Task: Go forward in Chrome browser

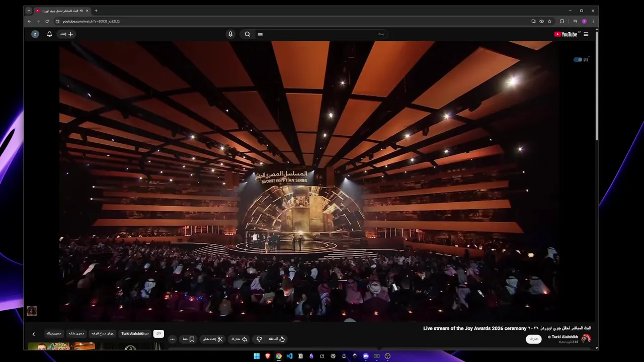Action: pyautogui.click(x=38, y=21)
